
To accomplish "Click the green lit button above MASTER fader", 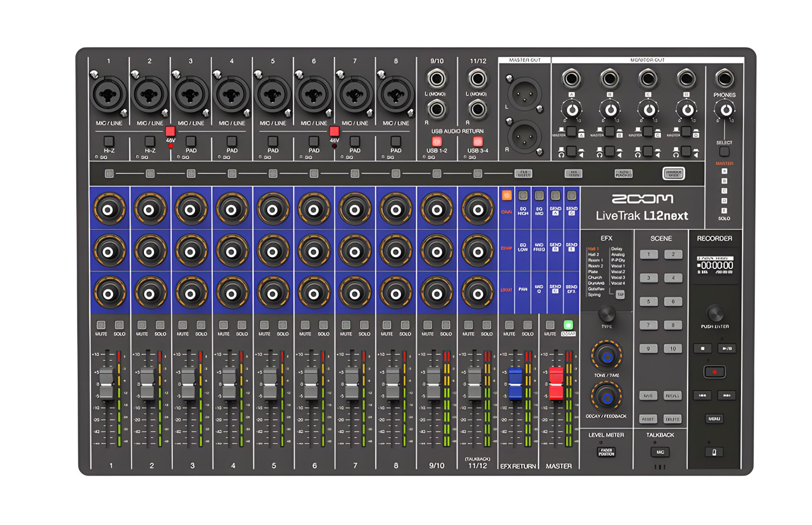I will [568, 325].
